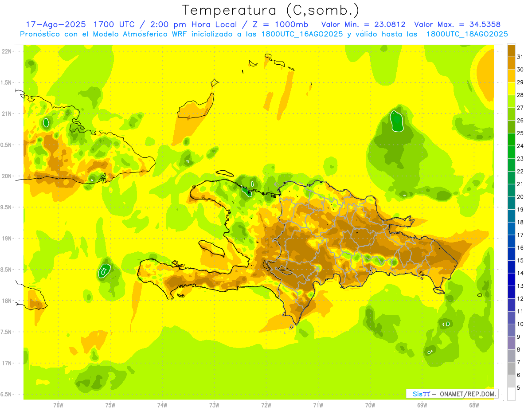
Task: Click the colorbar value '28'
Action: (x=520, y=95)
